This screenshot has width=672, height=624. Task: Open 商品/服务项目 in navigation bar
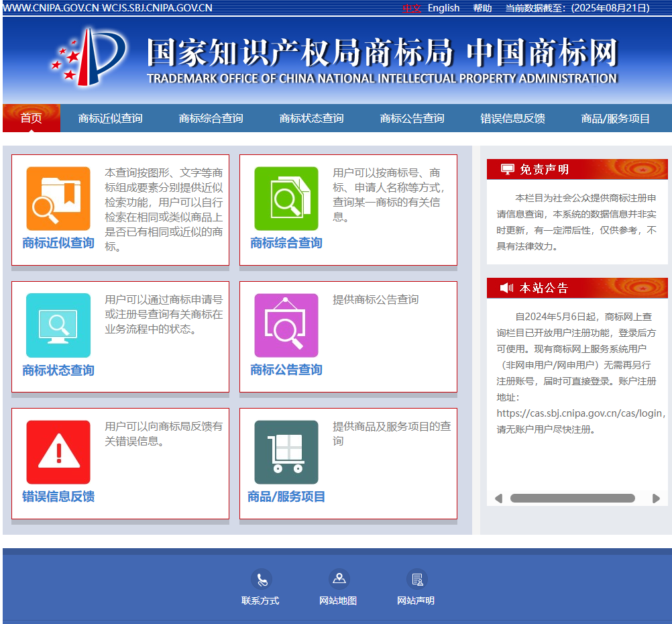616,118
